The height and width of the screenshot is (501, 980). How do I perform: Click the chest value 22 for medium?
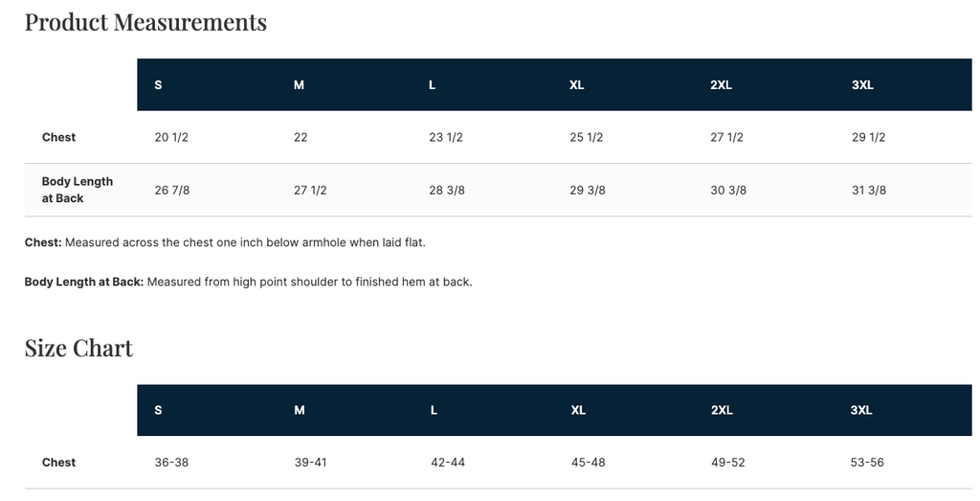point(301,137)
